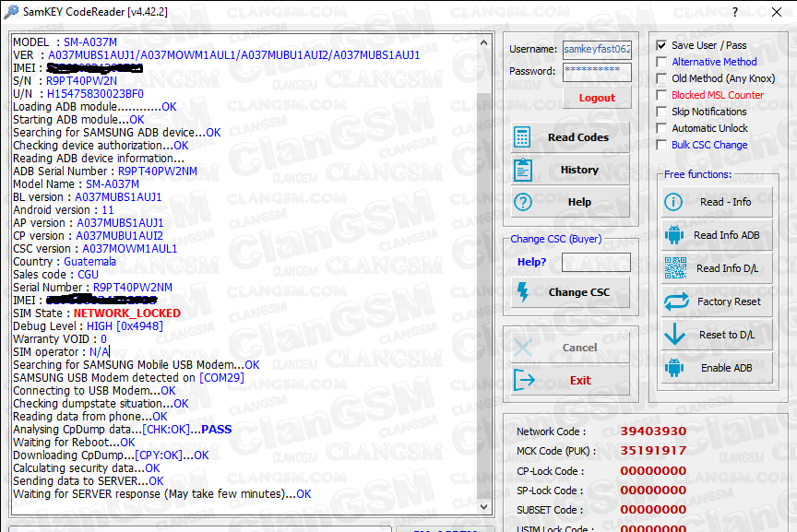Click the U/N value H15475830023BF0
Viewport: 797px width, 532px height.
click(95, 94)
